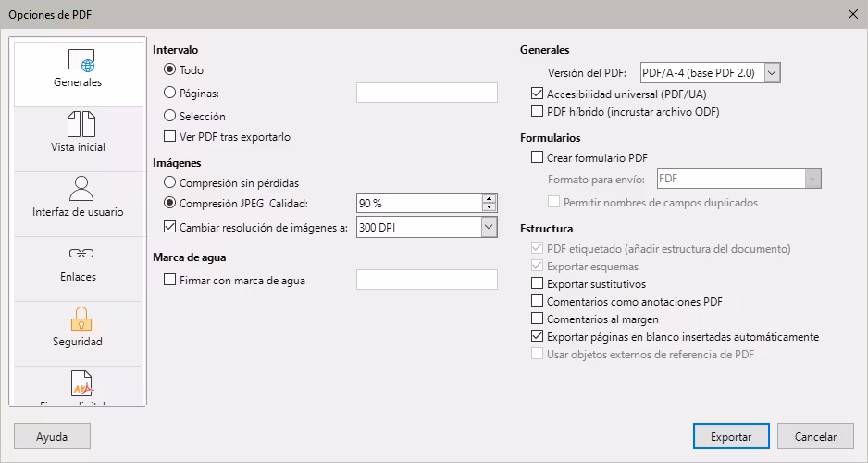Select the Páginas radio button
The height and width of the screenshot is (463, 868).
coord(170,93)
